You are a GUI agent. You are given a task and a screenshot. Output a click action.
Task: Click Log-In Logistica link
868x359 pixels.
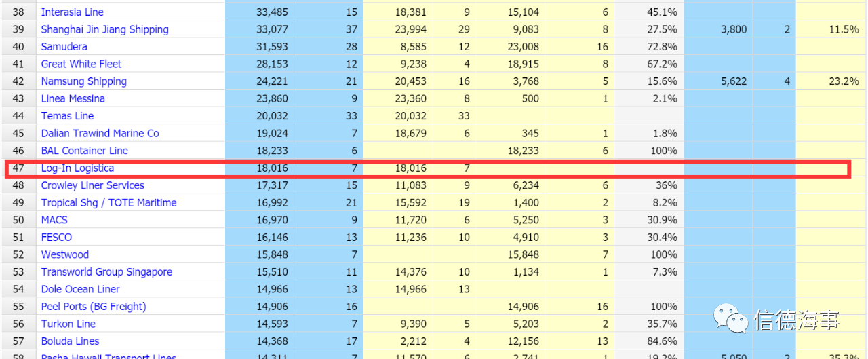click(x=77, y=168)
